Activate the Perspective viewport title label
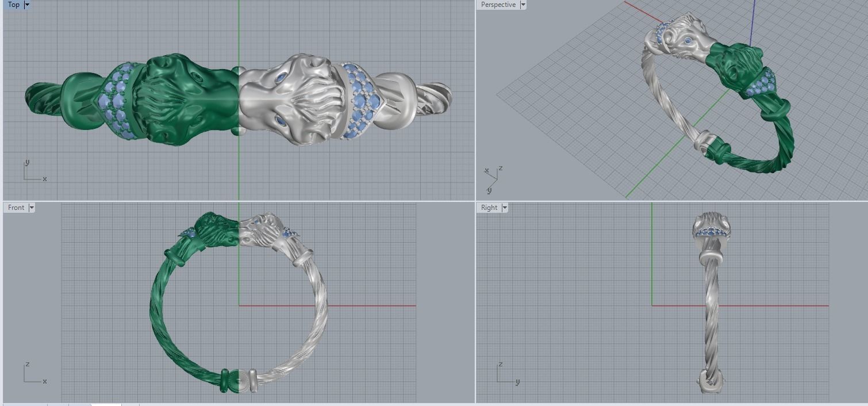The image size is (868, 406). 498,5
